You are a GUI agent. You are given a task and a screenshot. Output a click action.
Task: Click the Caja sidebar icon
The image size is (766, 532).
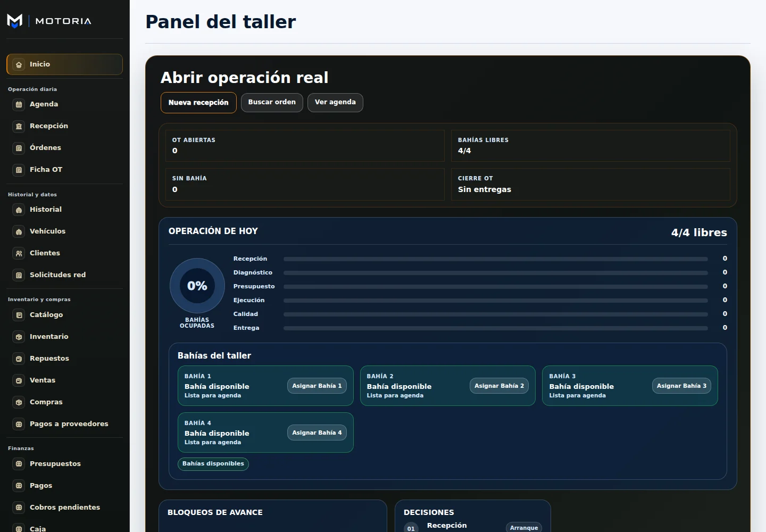[19, 528]
